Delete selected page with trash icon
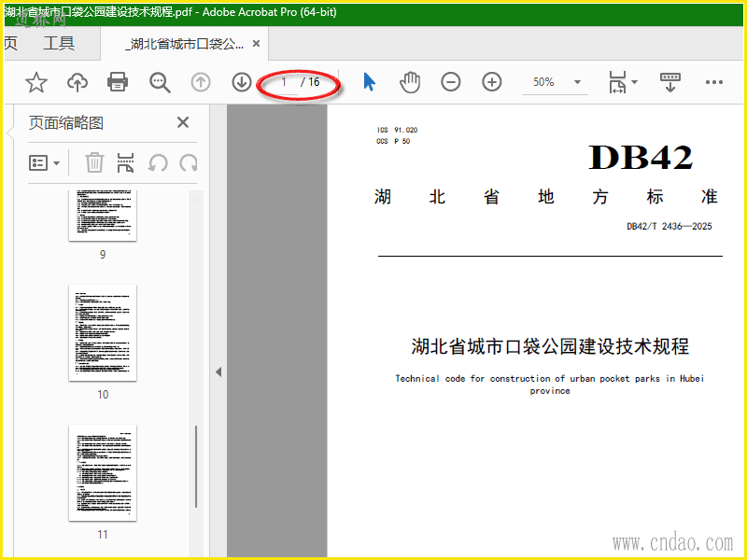The height and width of the screenshot is (560, 747). (94, 162)
